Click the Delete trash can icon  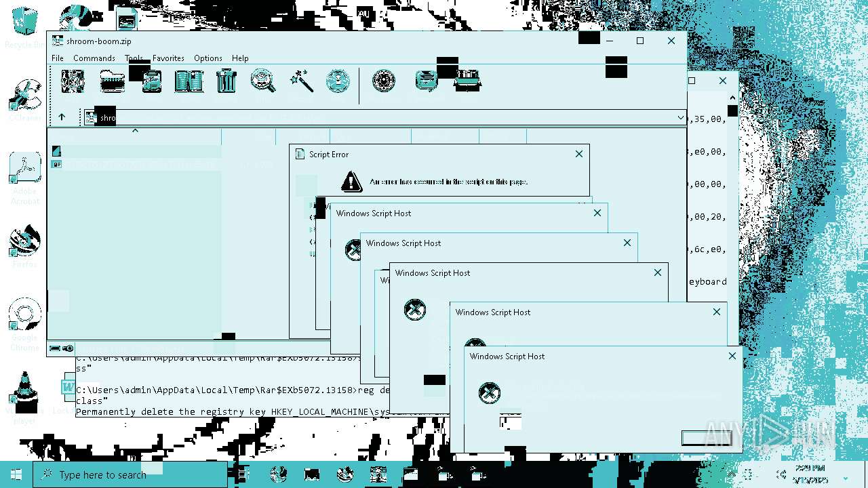(x=226, y=81)
